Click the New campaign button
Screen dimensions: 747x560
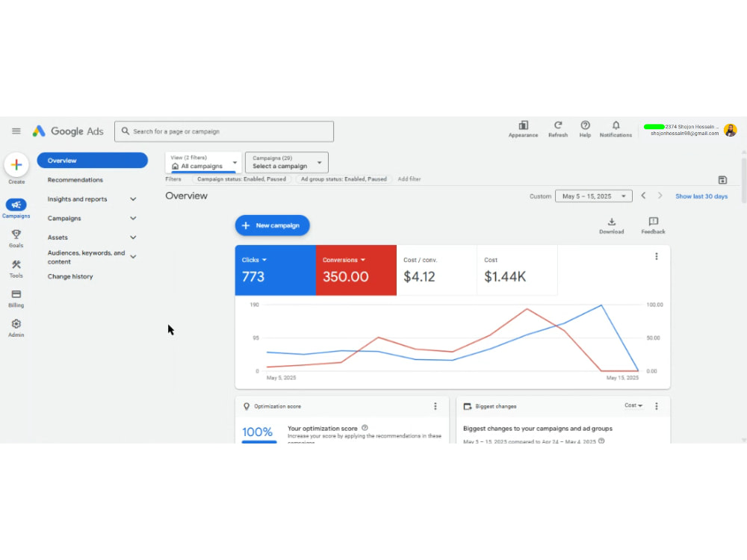tap(272, 225)
